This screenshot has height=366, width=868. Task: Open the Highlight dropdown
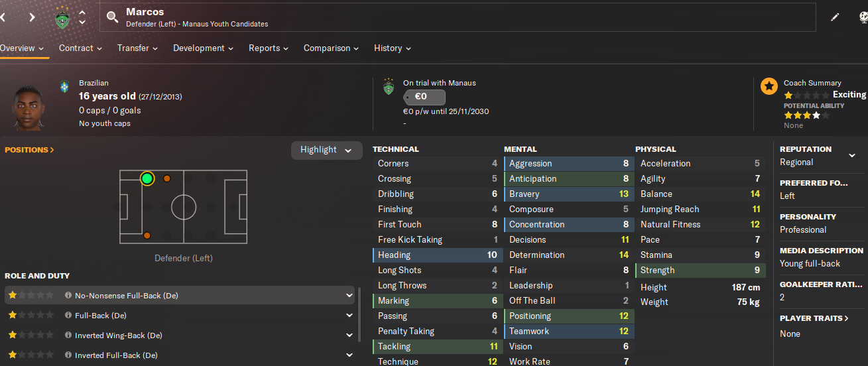click(x=327, y=150)
